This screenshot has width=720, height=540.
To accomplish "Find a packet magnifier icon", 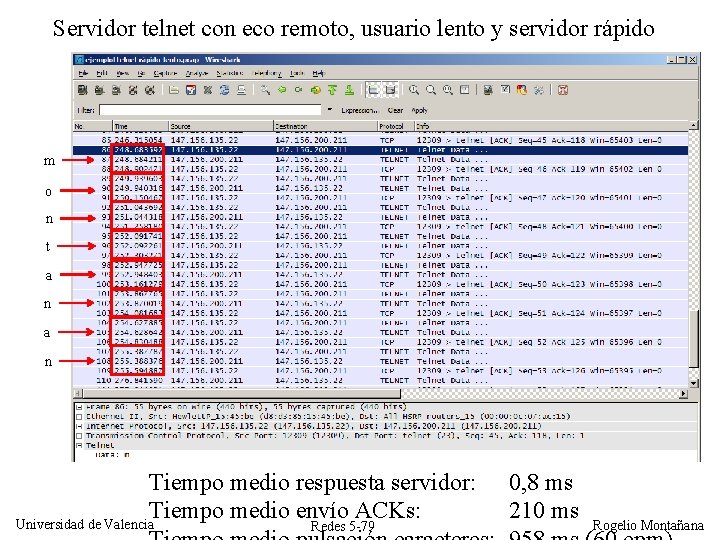I will 265,90.
